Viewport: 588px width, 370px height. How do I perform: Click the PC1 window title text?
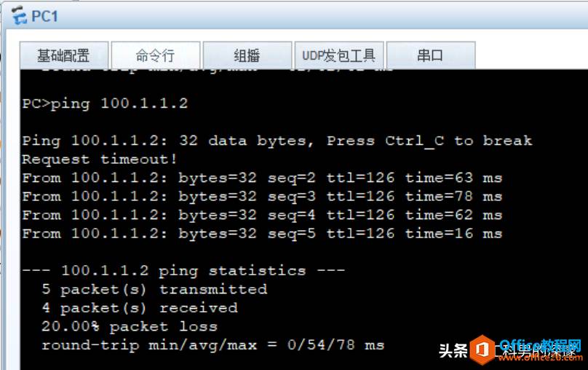[x=44, y=16]
